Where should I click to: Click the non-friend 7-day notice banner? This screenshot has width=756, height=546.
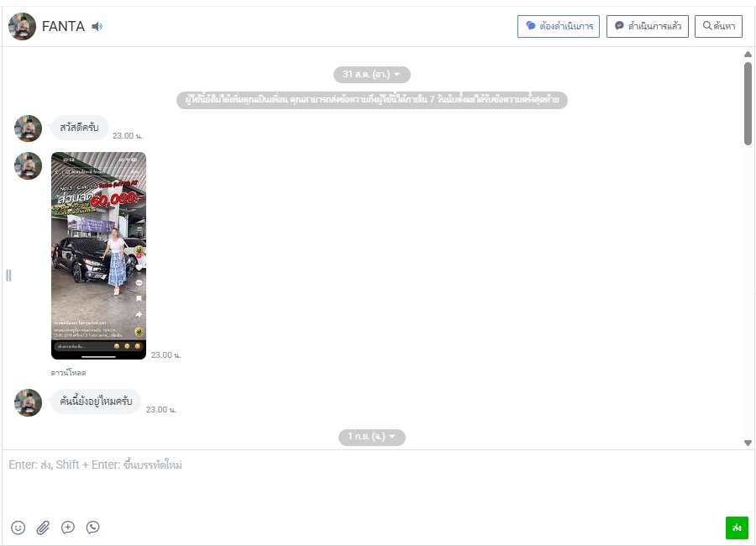[372, 100]
